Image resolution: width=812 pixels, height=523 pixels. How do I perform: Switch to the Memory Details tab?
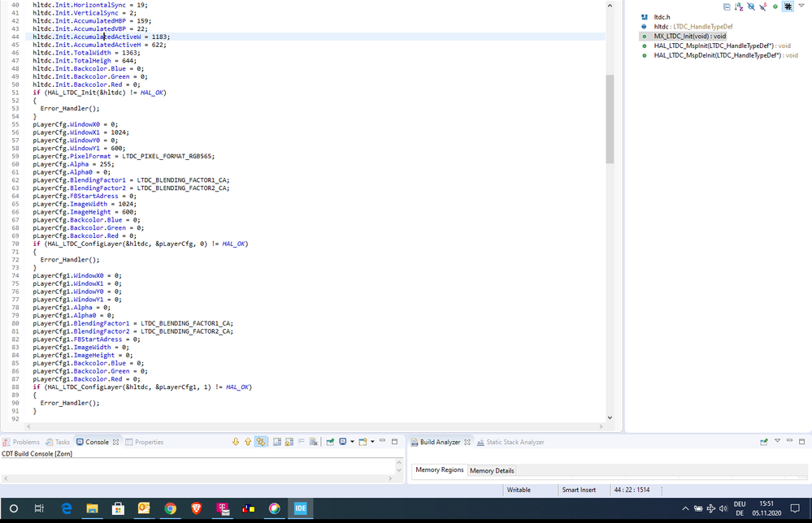tap(492, 471)
